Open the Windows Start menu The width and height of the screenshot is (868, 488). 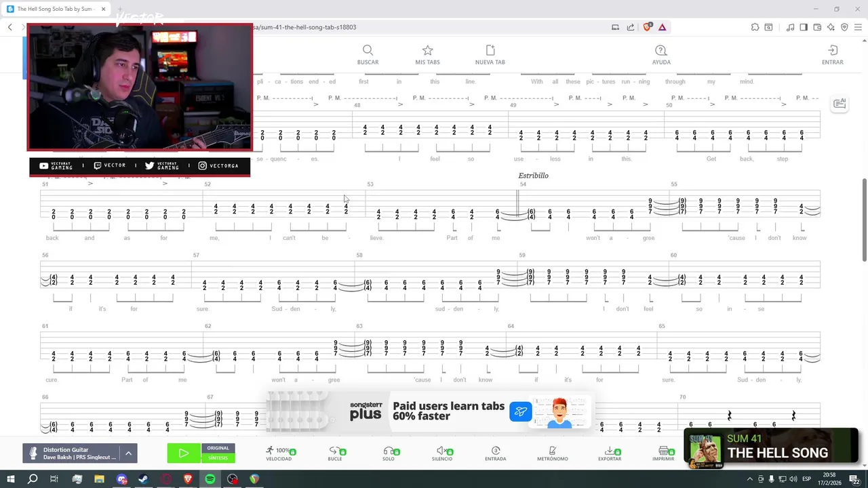point(11,479)
